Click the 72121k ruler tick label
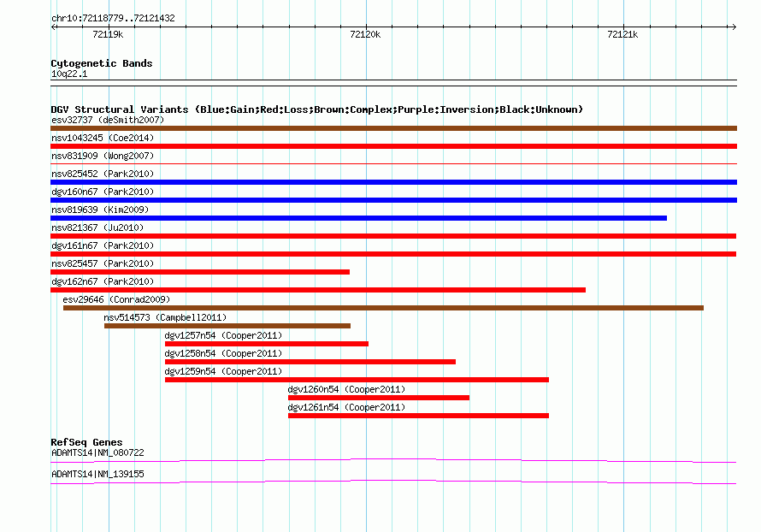 pos(622,34)
